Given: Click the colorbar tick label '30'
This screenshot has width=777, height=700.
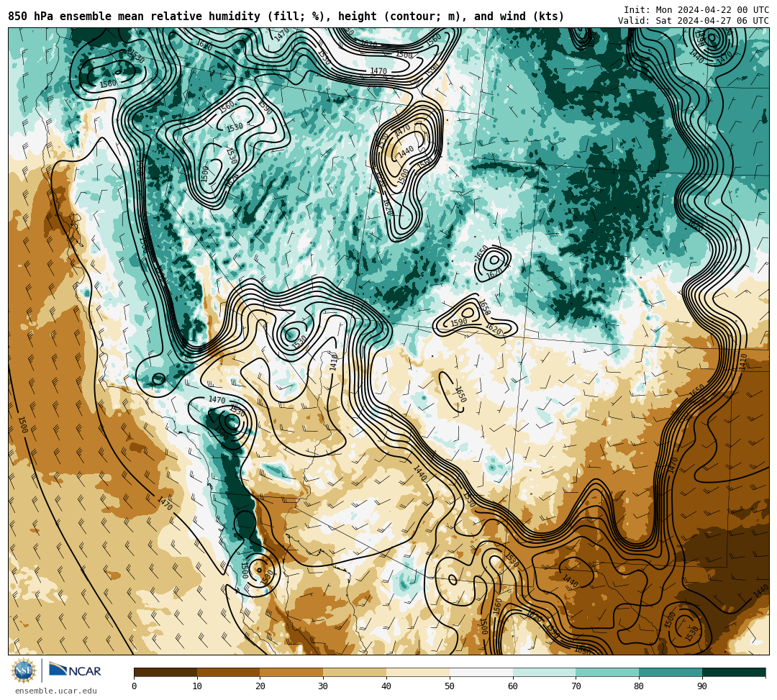Looking at the screenshot, I should point(324,686).
